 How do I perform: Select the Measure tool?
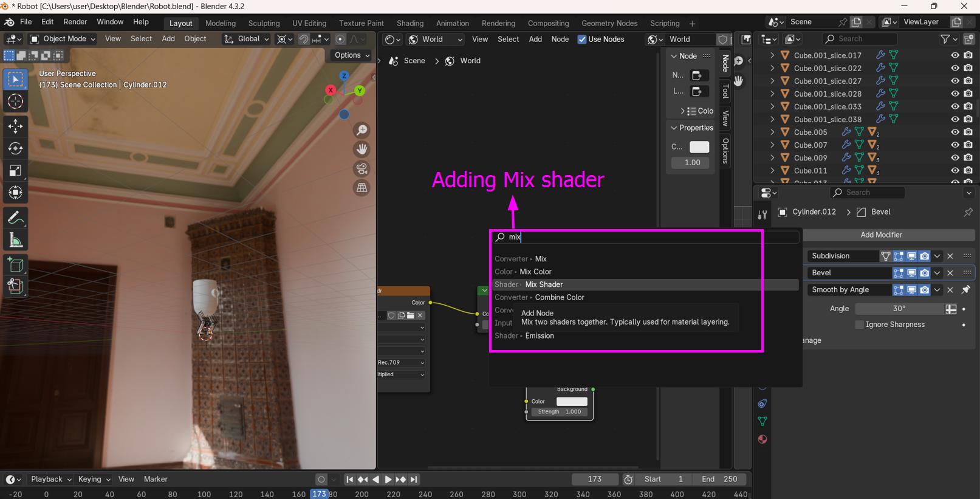tap(16, 240)
